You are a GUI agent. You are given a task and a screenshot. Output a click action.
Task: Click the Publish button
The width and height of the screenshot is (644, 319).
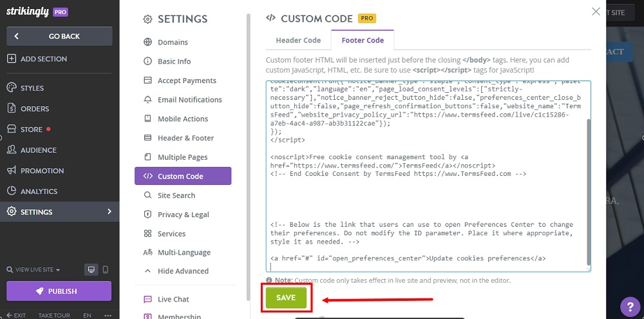pos(59,291)
